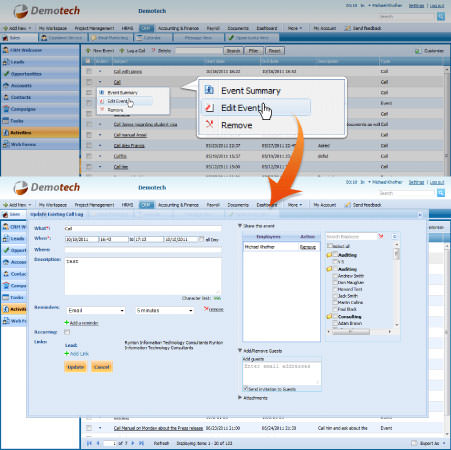Choose Event Summary in the small context menu
451x450 pixels.
pos(122,92)
